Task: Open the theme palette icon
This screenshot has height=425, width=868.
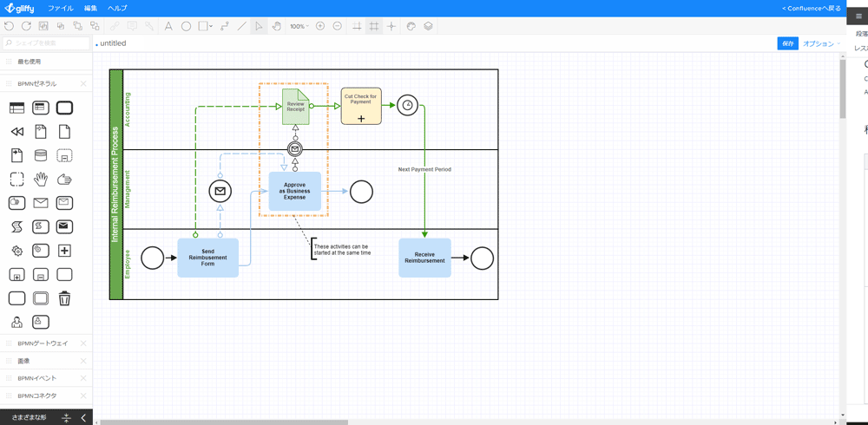Action: (x=411, y=26)
